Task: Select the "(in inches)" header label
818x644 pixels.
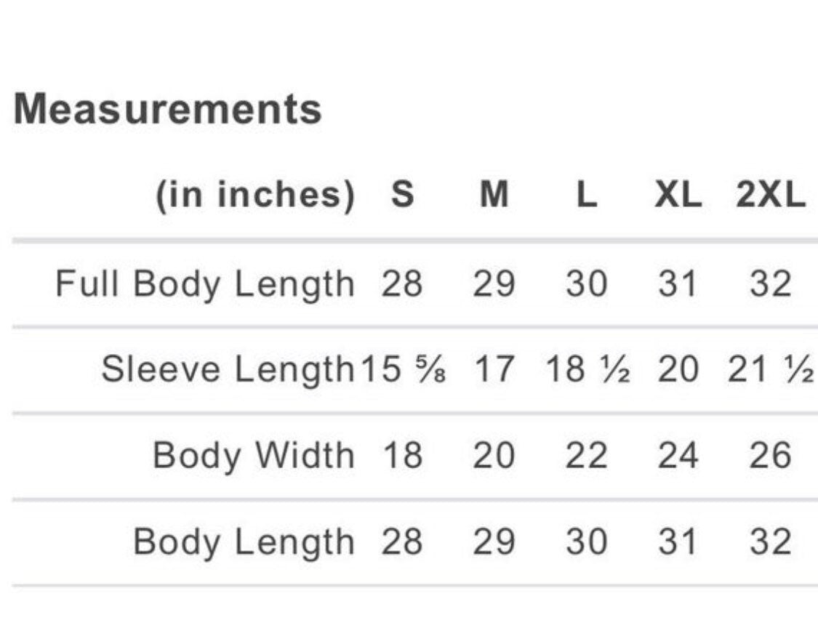Action: coord(255,195)
